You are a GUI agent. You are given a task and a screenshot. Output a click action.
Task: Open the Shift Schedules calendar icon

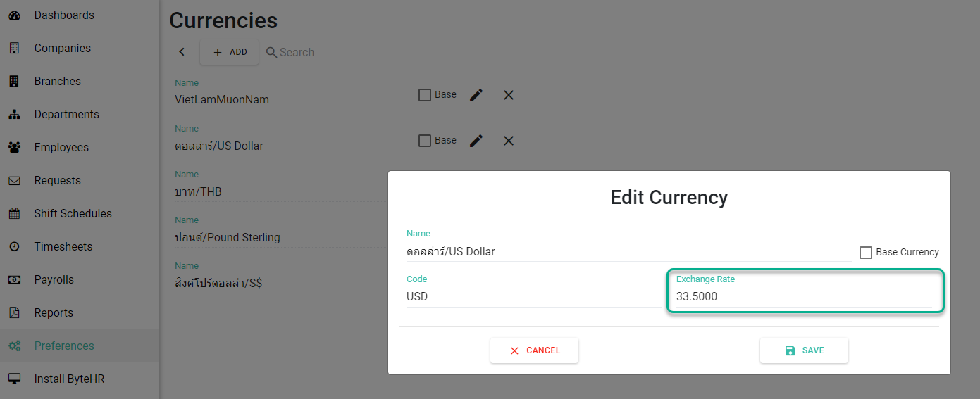(14, 213)
